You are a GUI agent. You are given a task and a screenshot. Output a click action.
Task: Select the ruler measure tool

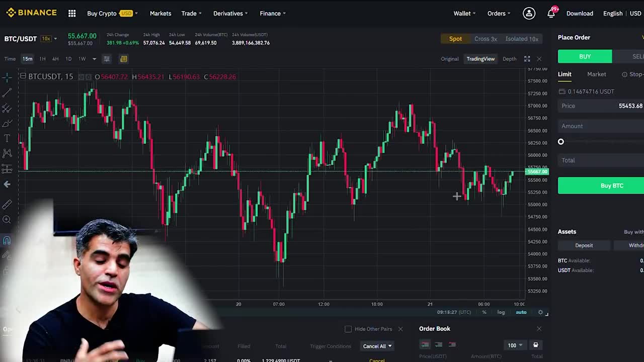(7, 204)
